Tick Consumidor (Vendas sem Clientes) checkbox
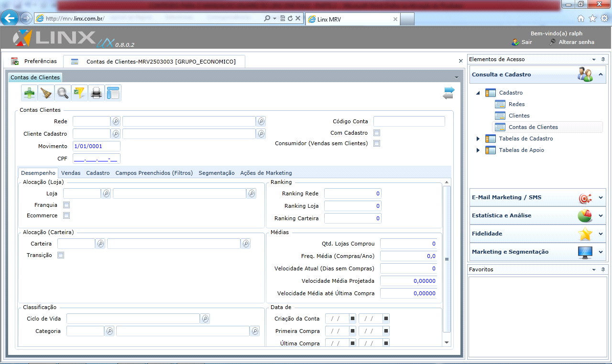 tap(377, 143)
